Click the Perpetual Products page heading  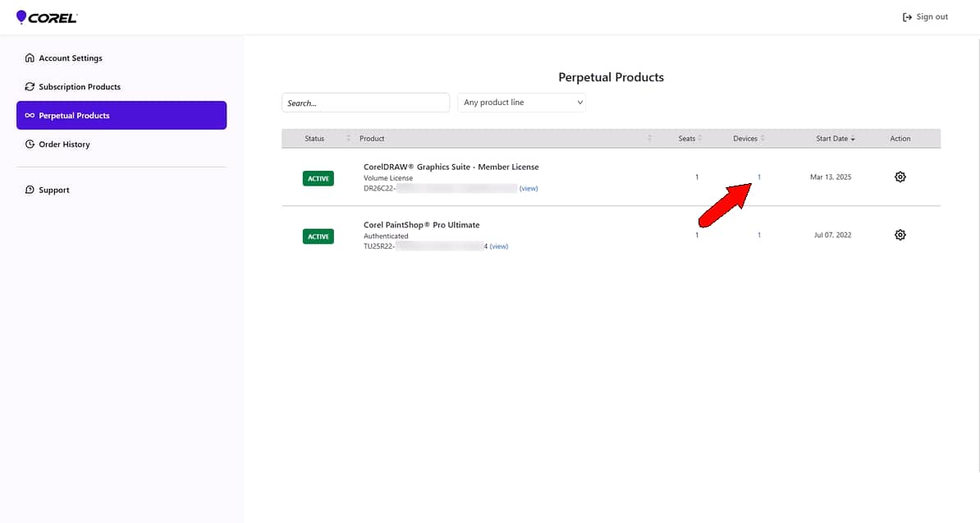click(611, 77)
